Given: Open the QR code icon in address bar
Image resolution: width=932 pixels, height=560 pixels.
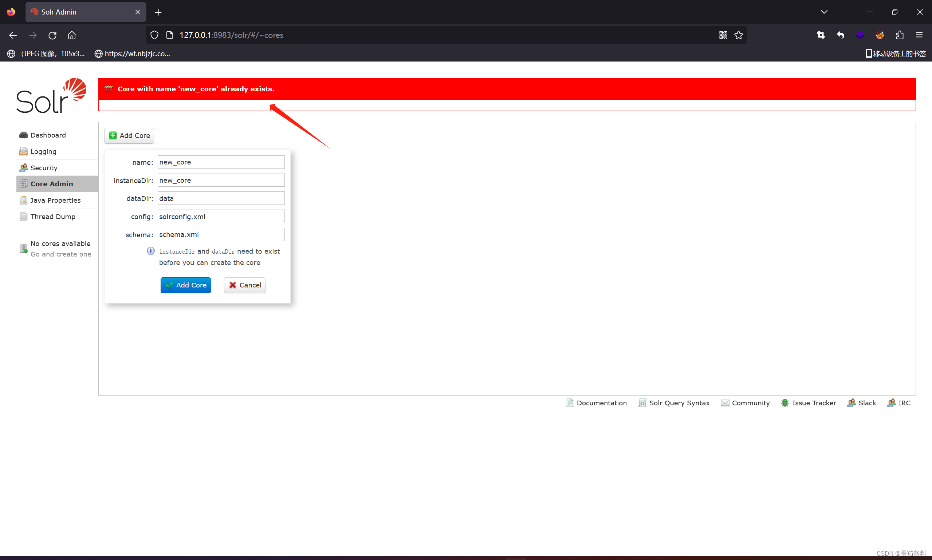Looking at the screenshot, I should click(723, 35).
